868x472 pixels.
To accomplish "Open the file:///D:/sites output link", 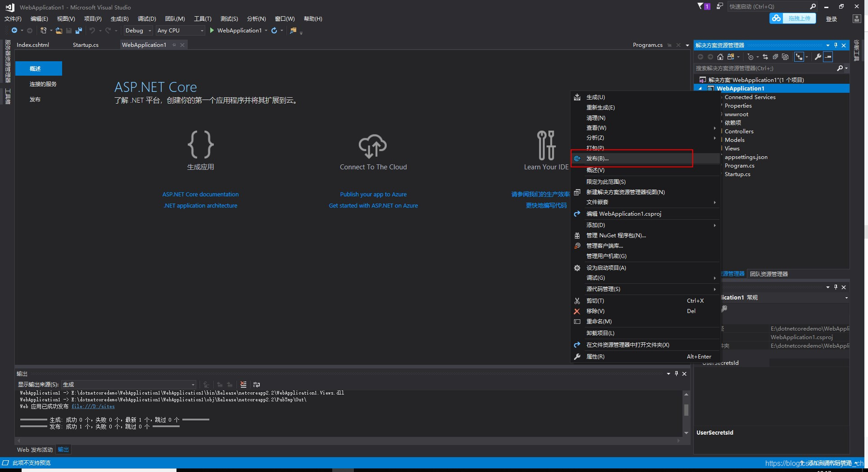I will pyautogui.click(x=93, y=407).
